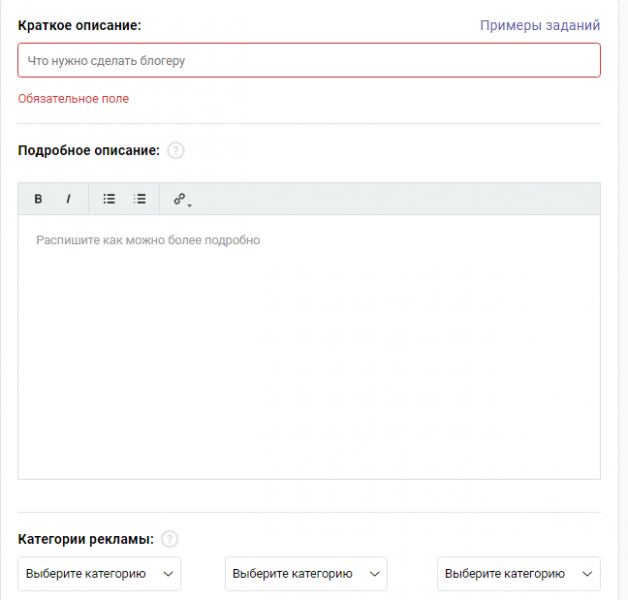Screen dimensions: 628x600
Task: Click the Подробное описание heading
Action: coord(89,151)
